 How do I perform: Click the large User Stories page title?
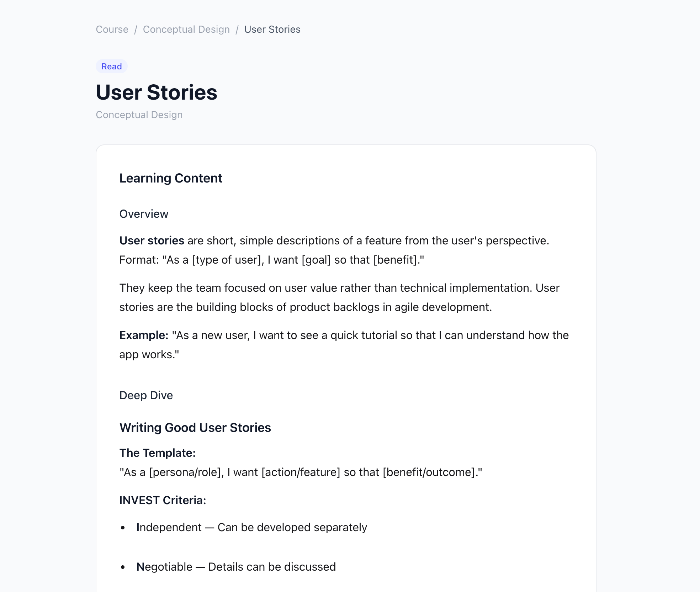tap(157, 92)
